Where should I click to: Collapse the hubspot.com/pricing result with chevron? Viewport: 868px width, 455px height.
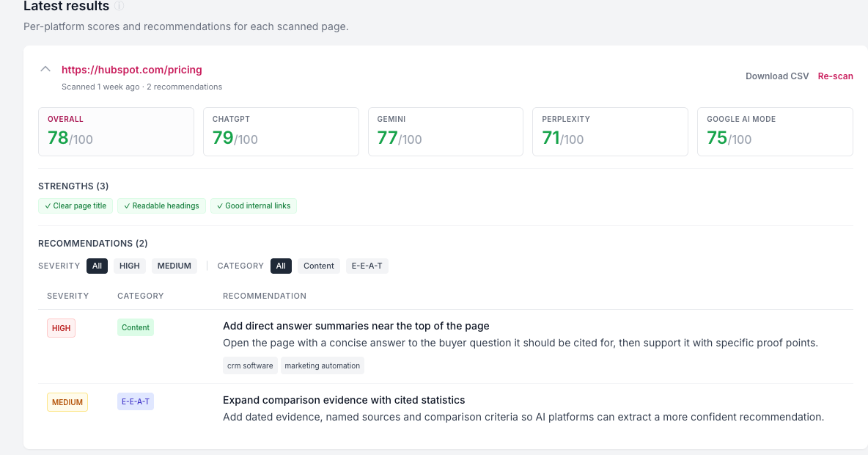click(45, 69)
